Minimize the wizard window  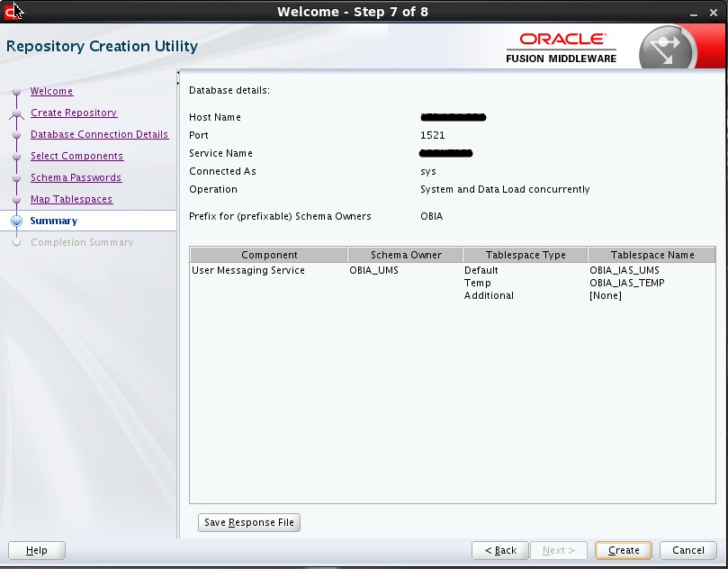click(x=694, y=14)
